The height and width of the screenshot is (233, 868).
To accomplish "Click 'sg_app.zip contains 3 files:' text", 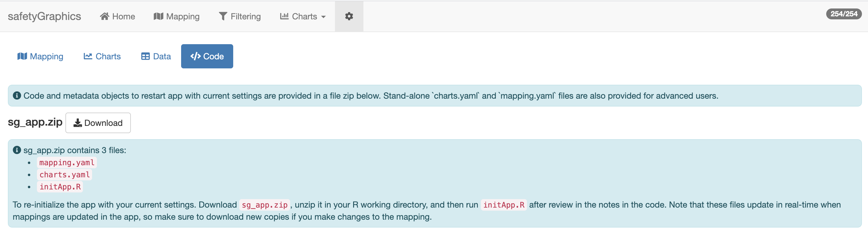I will point(75,150).
